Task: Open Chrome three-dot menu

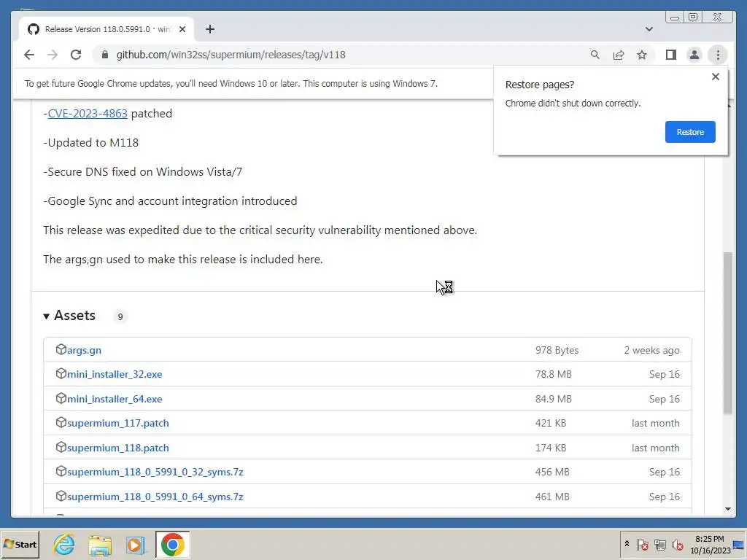Action: coord(718,55)
